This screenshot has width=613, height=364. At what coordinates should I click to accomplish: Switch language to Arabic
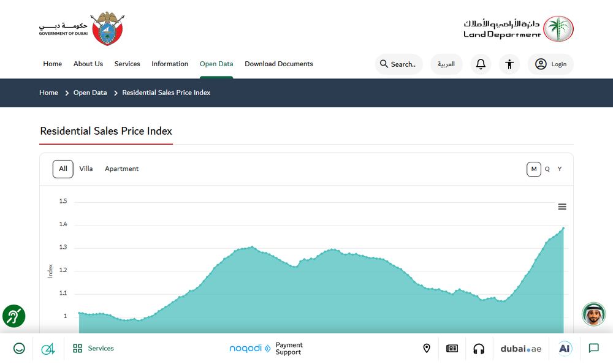[x=446, y=64]
